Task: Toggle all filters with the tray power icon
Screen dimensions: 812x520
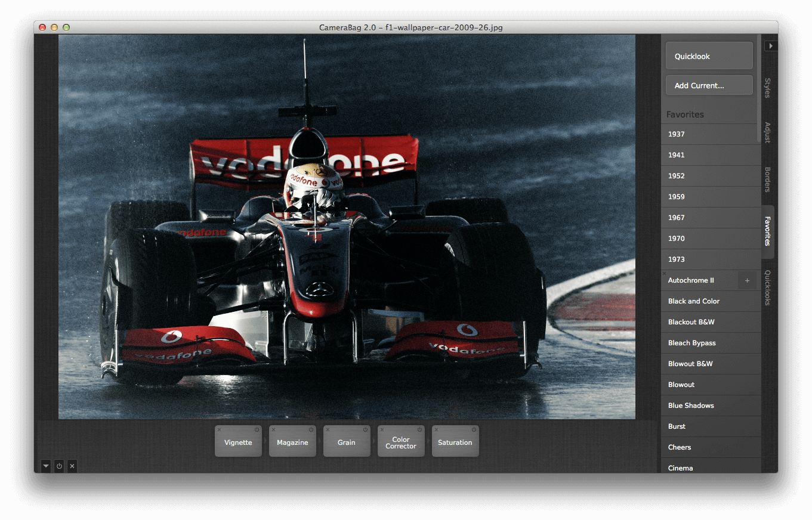Action: (x=59, y=466)
